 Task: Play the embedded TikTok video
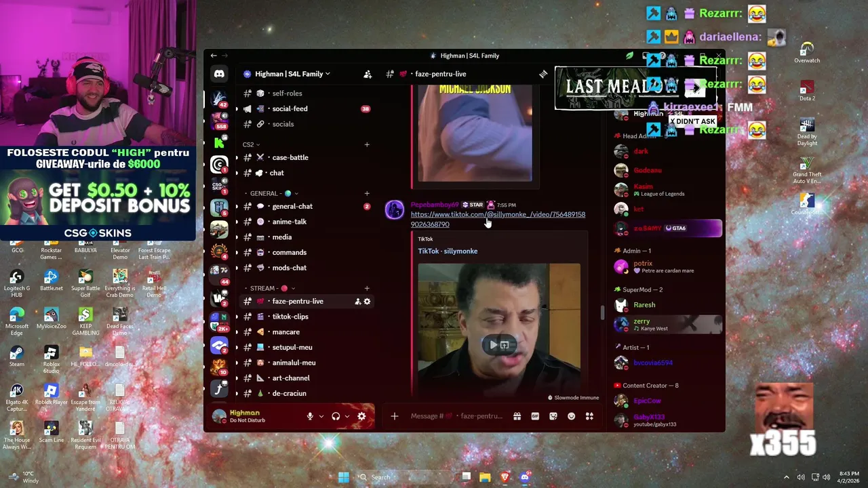pyautogui.click(x=494, y=345)
